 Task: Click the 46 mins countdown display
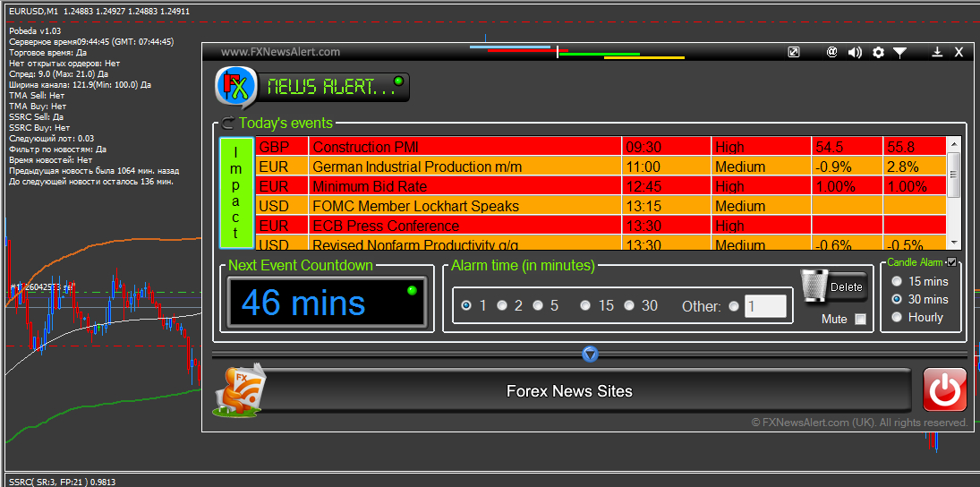[327, 303]
